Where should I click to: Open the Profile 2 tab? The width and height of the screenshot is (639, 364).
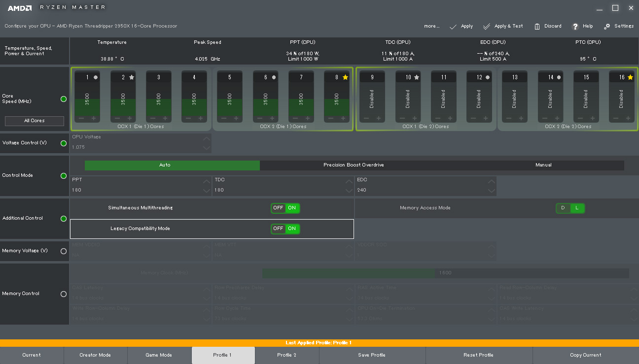click(287, 355)
